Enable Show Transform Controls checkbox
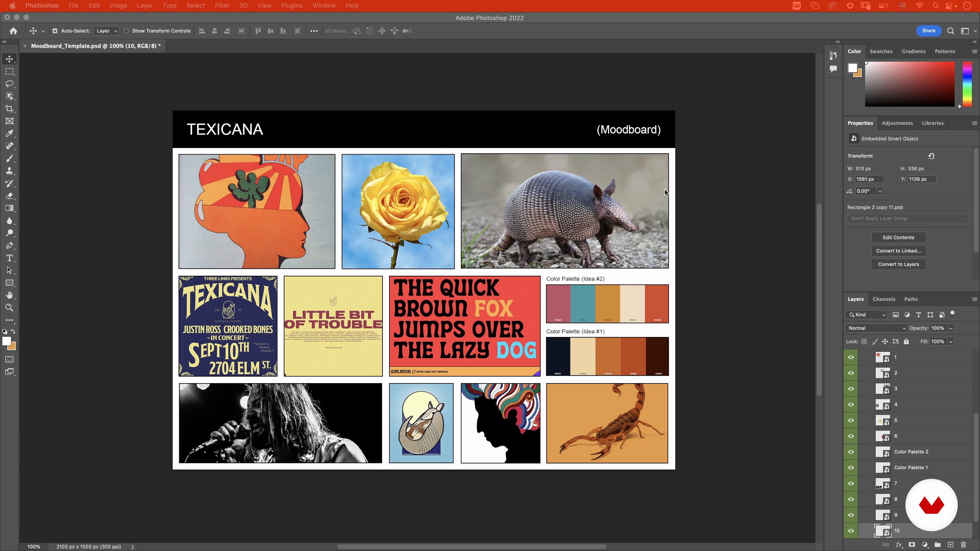Screen dimensions: 980x551 pyautogui.click(x=126, y=31)
